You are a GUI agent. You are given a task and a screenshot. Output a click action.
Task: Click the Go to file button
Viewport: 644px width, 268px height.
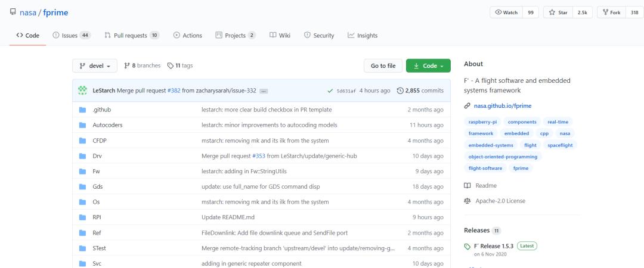pos(383,66)
